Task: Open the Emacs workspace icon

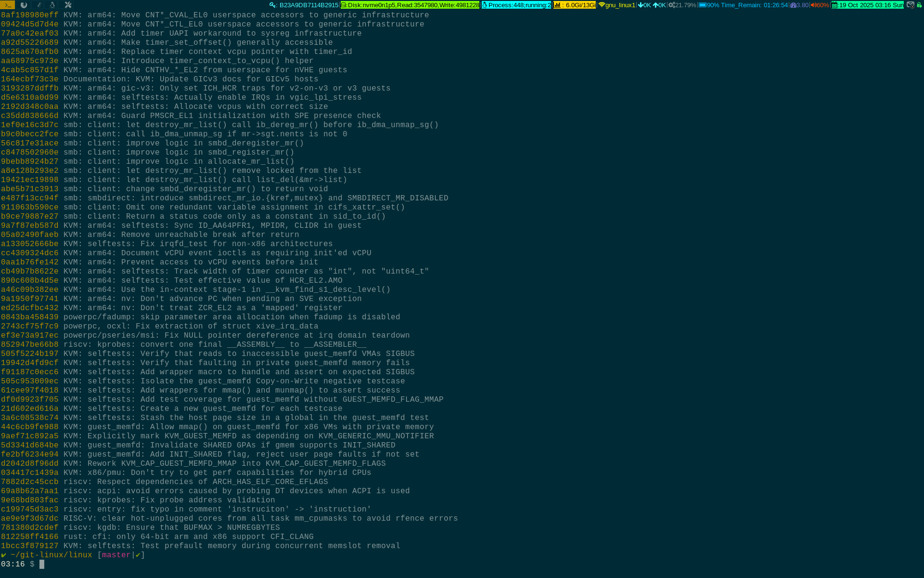Action: [x=39, y=5]
